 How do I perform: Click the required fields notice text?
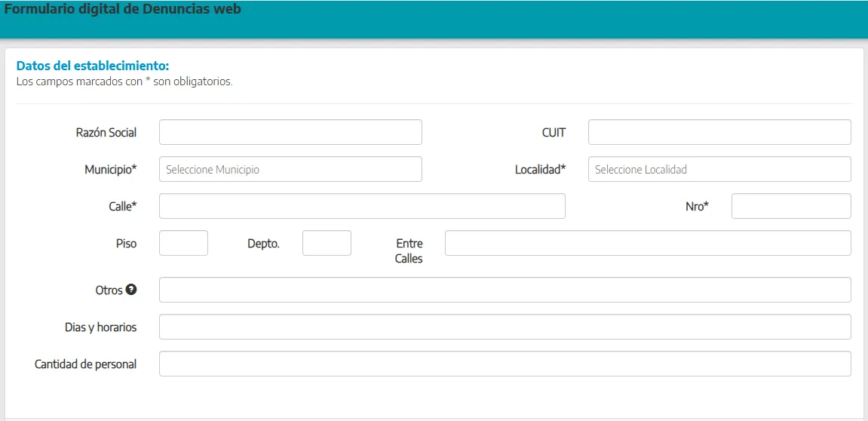(124, 81)
